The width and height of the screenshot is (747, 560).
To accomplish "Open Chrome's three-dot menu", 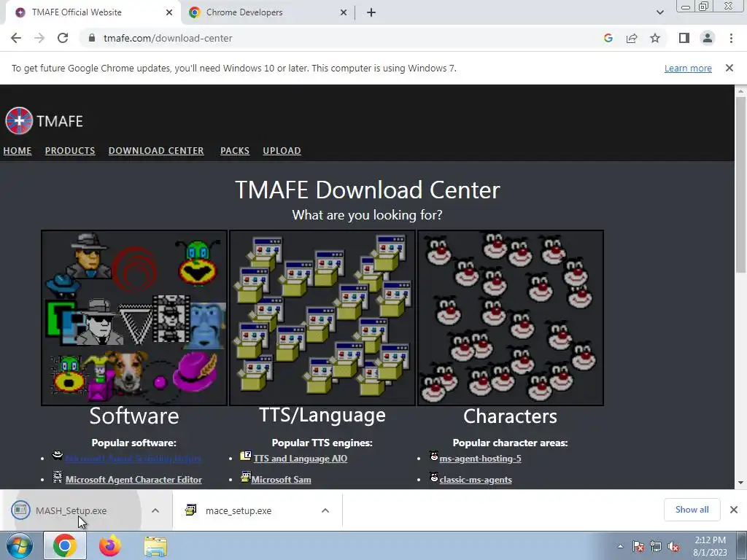I will pyautogui.click(x=731, y=38).
